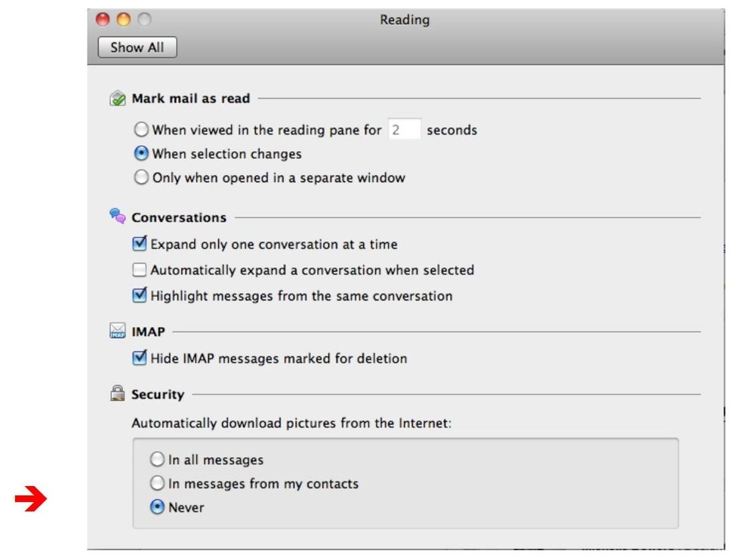
Task: Select 'When viewed in the reading pane' option
Action: coord(141,130)
